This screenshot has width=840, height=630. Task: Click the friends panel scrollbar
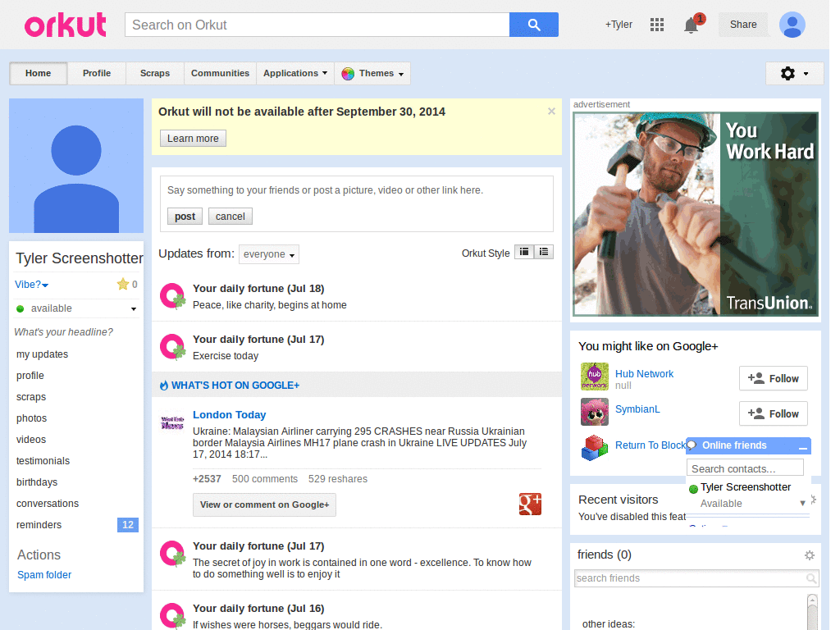812,612
